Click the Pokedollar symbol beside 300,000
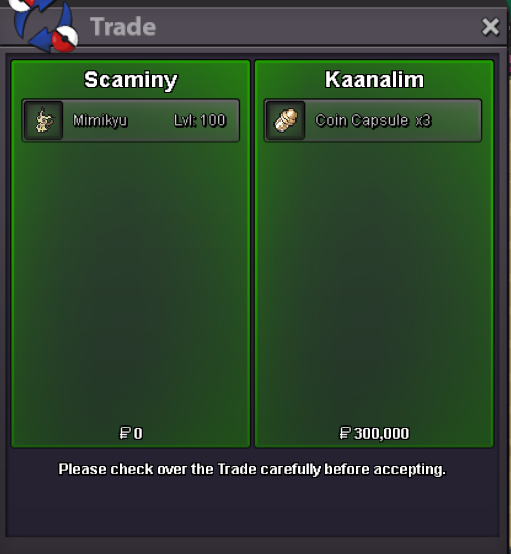The width and height of the screenshot is (511, 554). coord(345,433)
